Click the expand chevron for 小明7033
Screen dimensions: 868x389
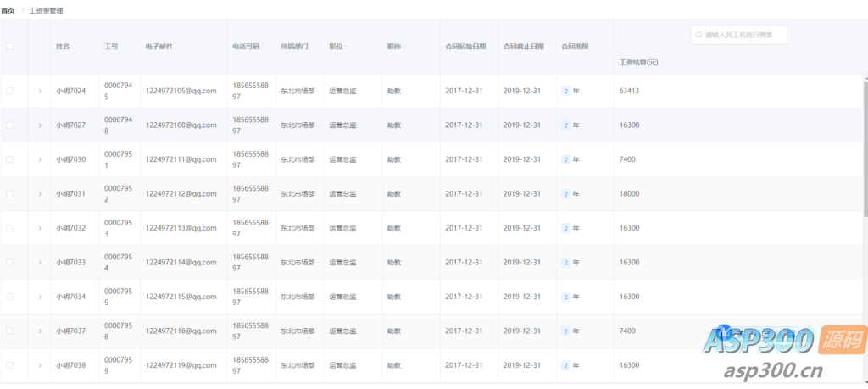click(x=40, y=263)
